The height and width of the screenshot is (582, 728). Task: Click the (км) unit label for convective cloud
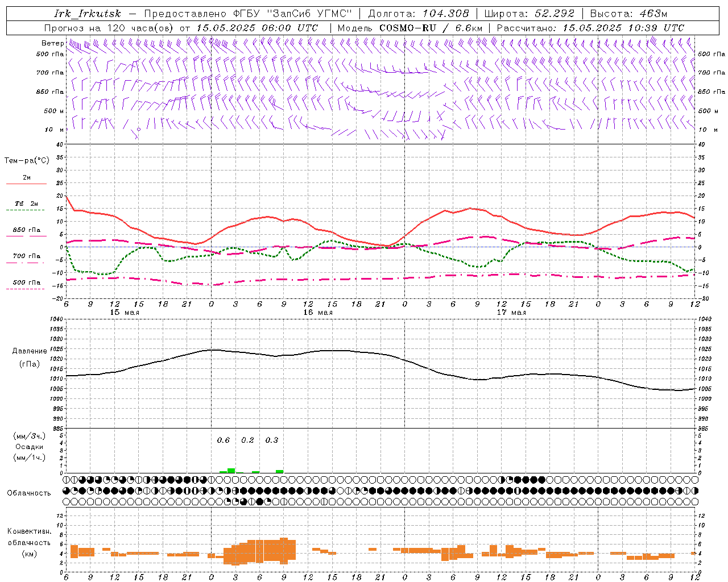pyautogui.click(x=29, y=554)
